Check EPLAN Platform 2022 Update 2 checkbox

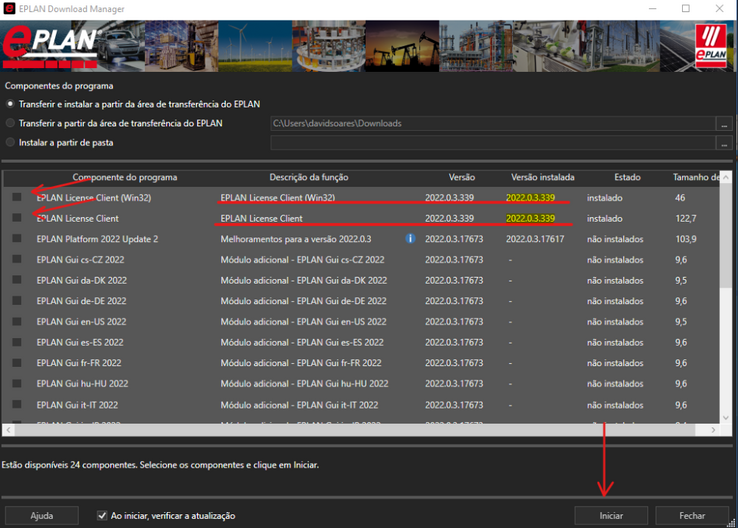point(17,239)
